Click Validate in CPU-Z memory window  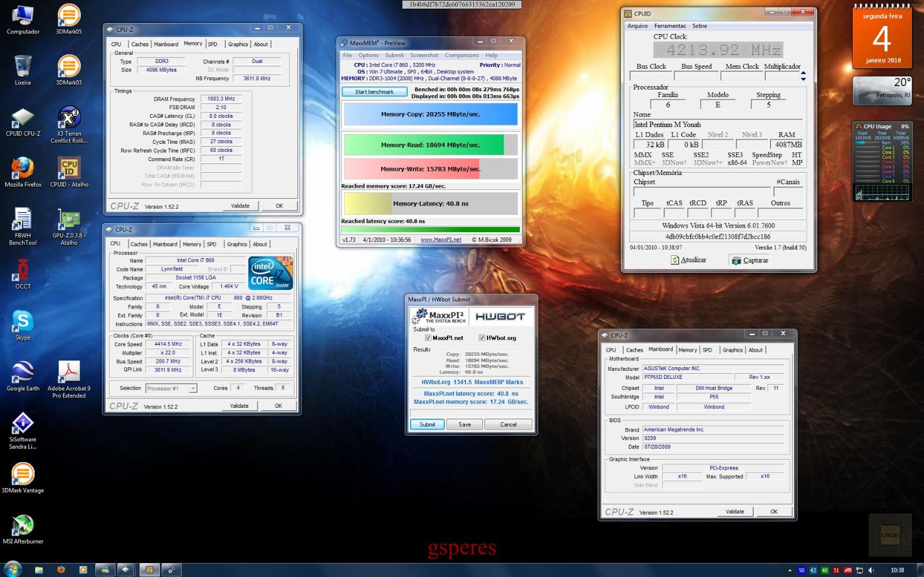coord(240,206)
